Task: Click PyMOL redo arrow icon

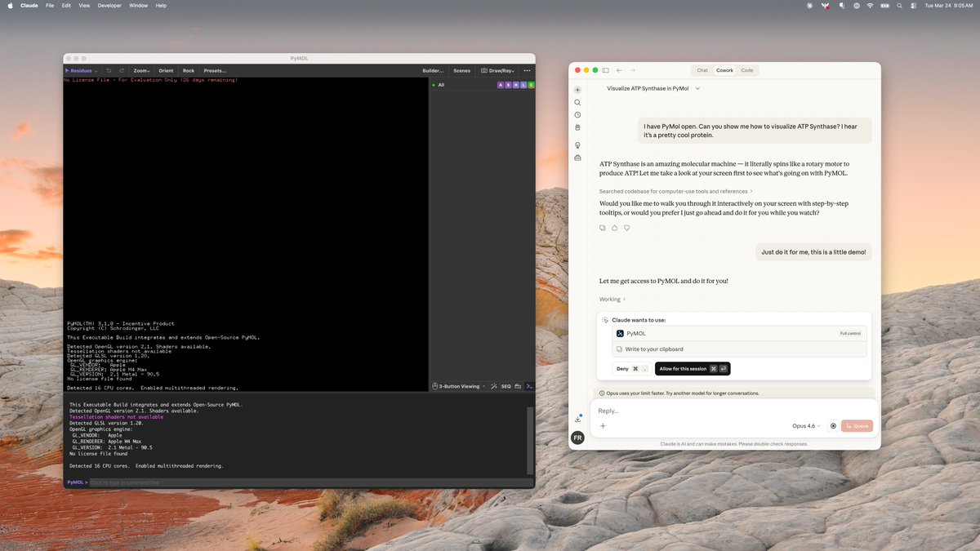Action: tap(122, 71)
